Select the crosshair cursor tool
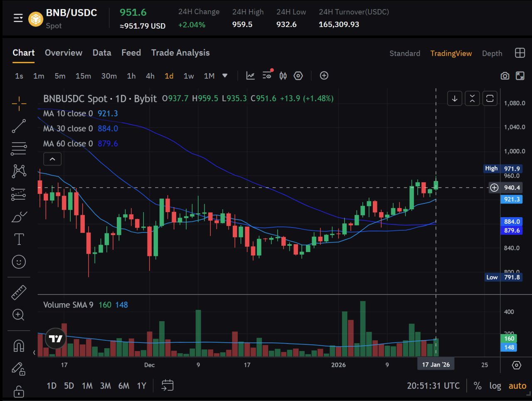The width and height of the screenshot is (532, 401). coord(19,104)
